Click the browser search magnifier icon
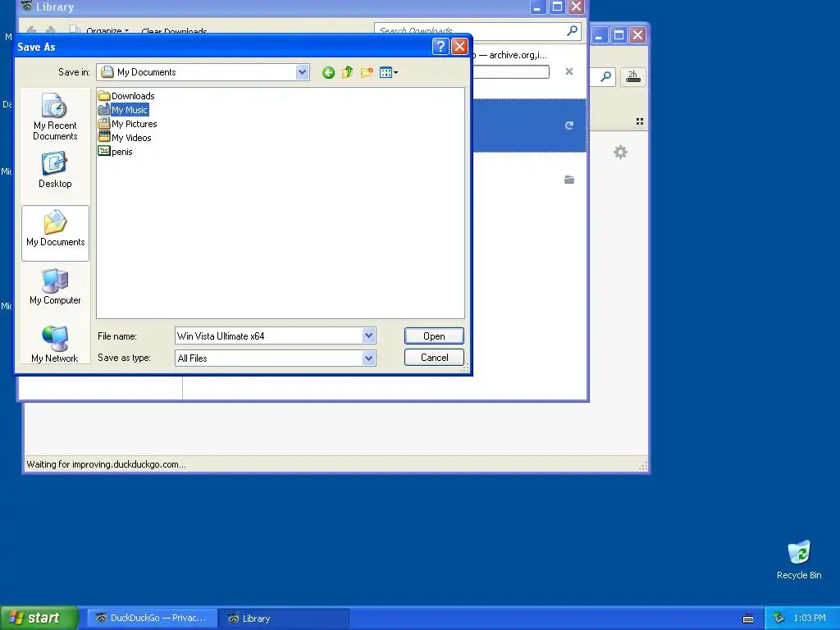 pyautogui.click(x=606, y=76)
